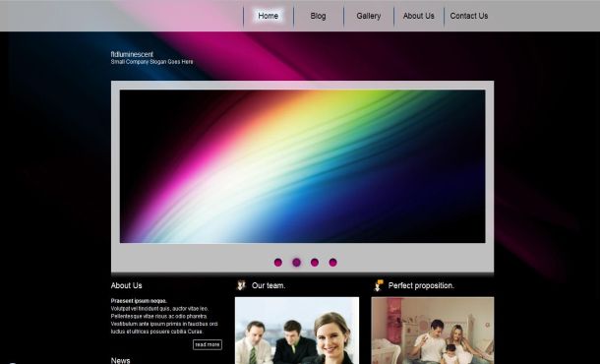Click the Our team. heading text

coord(269,285)
